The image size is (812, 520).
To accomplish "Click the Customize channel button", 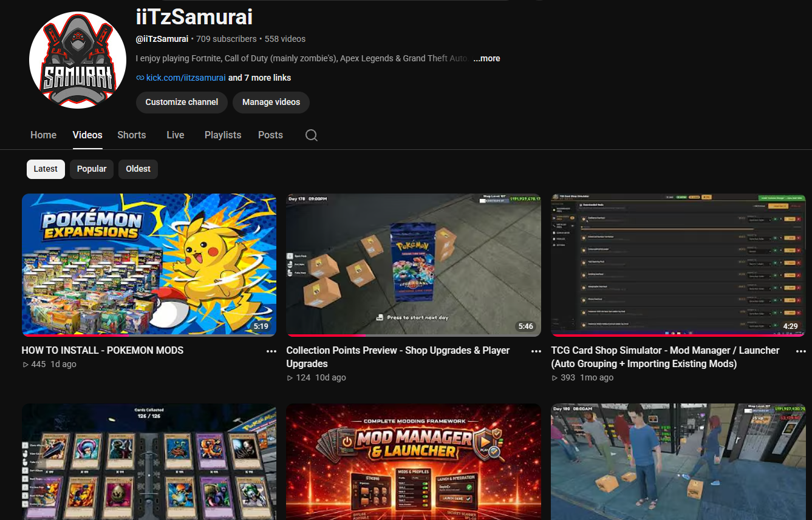I will [x=182, y=103].
